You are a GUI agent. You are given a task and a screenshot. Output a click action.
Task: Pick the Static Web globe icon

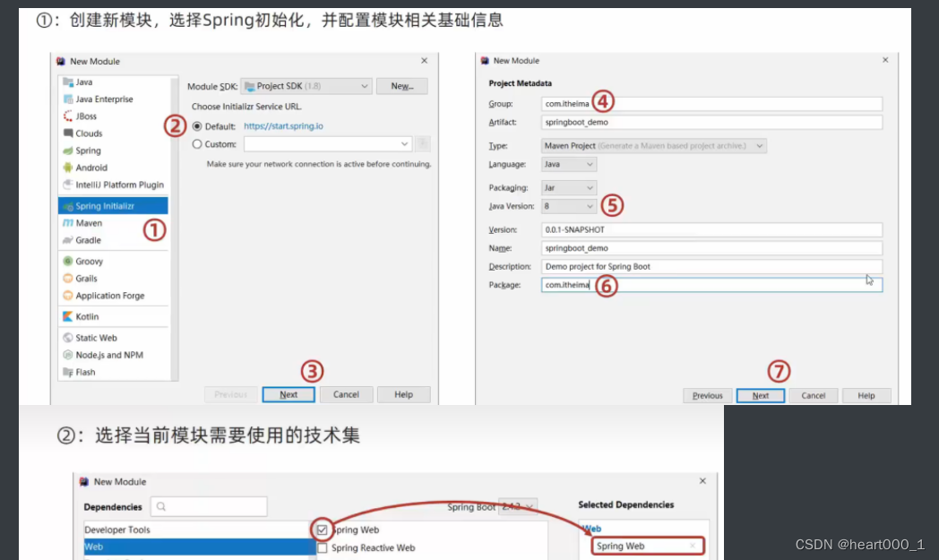coord(68,338)
